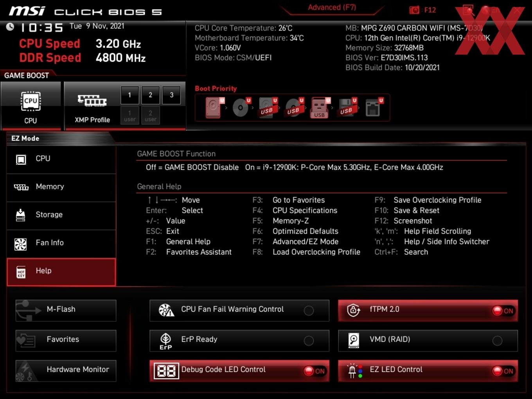Click the clock icon beside the time
532x399 pixels.
pos(10,27)
